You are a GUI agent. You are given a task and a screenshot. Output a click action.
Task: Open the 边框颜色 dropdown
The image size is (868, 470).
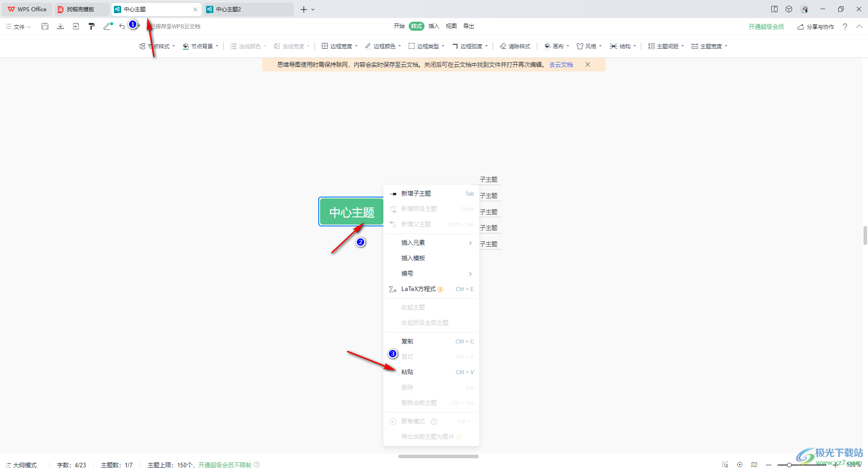point(383,46)
